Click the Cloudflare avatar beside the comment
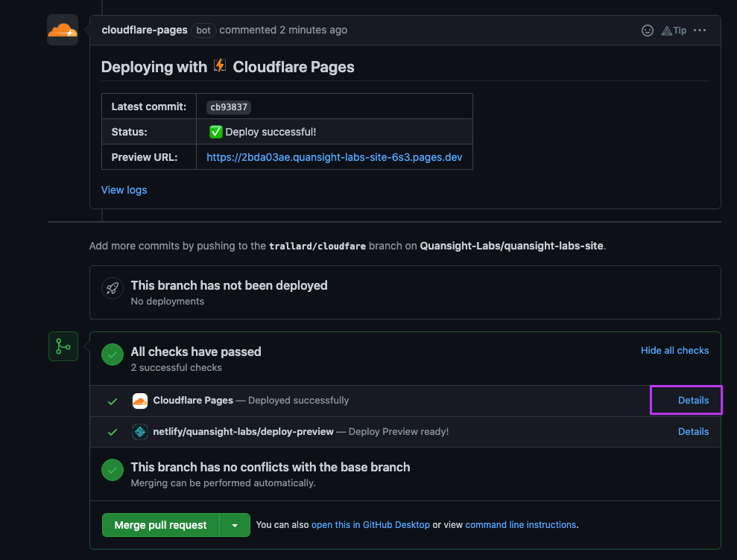737x560 pixels. 63,31
